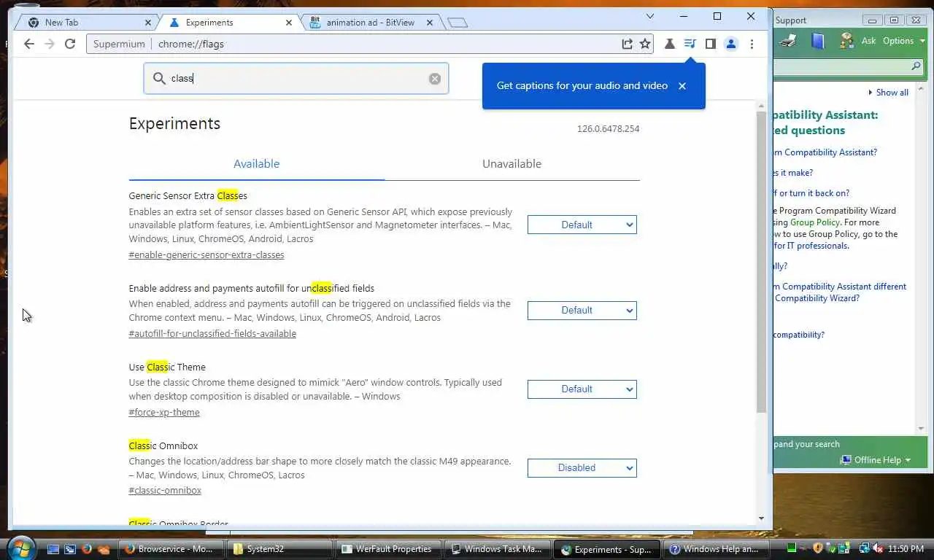Open the profile avatar menu
Image resolution: width=934 pixels, height=560 pixels.
[730, 44]
